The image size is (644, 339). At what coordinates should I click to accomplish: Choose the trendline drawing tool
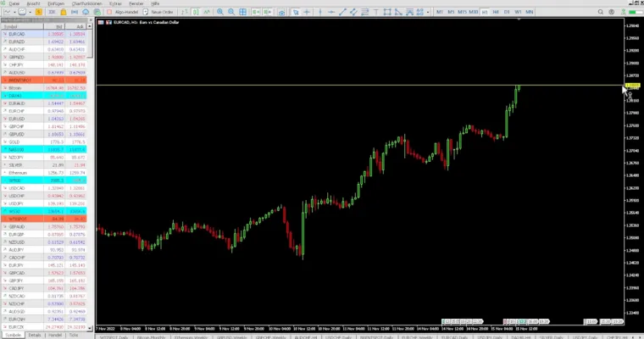(x=342, y=12)
